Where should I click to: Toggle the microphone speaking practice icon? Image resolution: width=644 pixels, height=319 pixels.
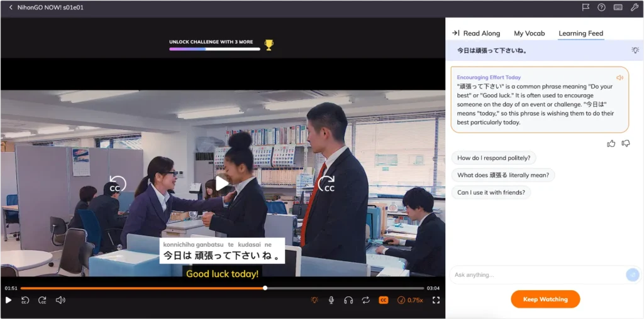[331, 300]
